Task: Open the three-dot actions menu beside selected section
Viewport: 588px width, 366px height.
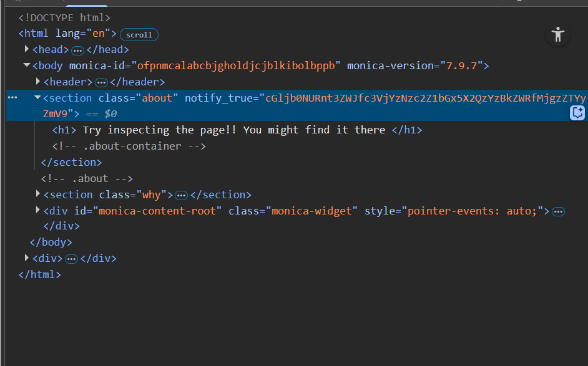Action: click(x=12, y=98)
